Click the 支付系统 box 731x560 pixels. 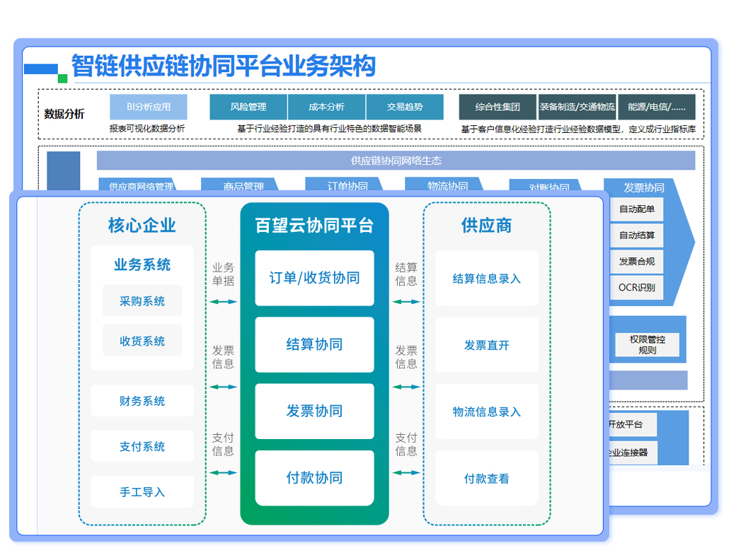pos(142,446)
